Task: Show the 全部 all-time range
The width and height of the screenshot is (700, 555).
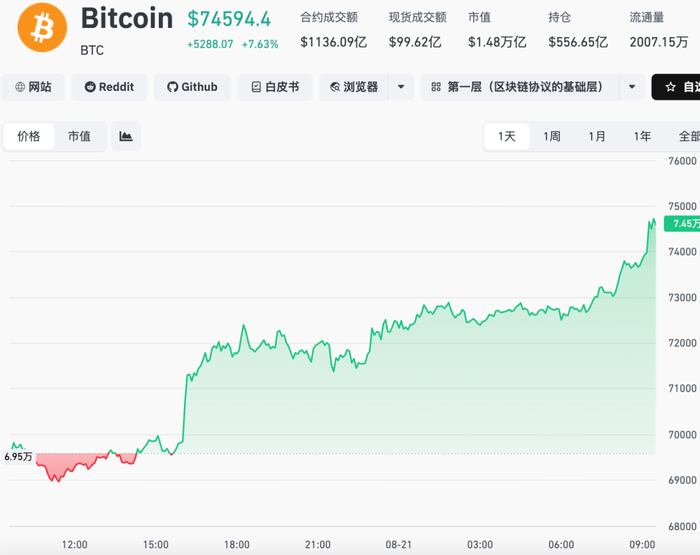Action: click(688, 137)
